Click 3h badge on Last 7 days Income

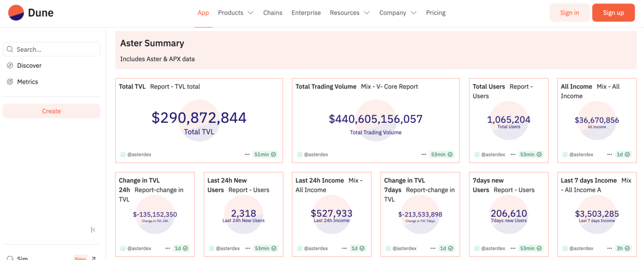(x=624, y=248)
